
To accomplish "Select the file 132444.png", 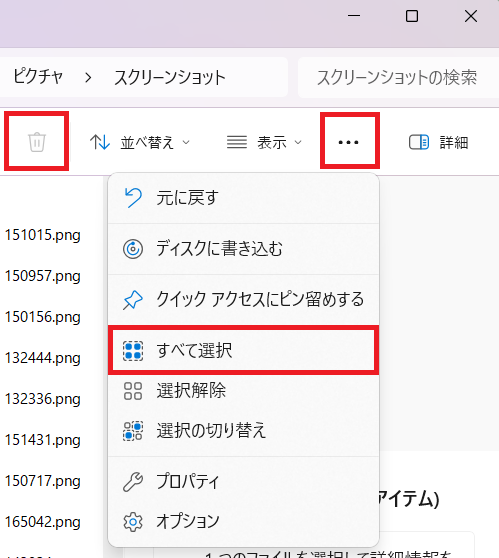I will coord(42,358).
